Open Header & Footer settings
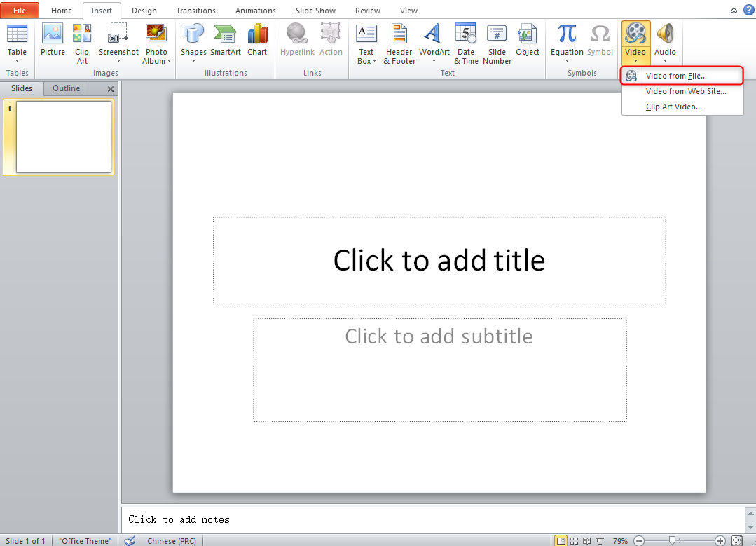The image size is (756, 546). pyautogui.click(x=399, y=43)
